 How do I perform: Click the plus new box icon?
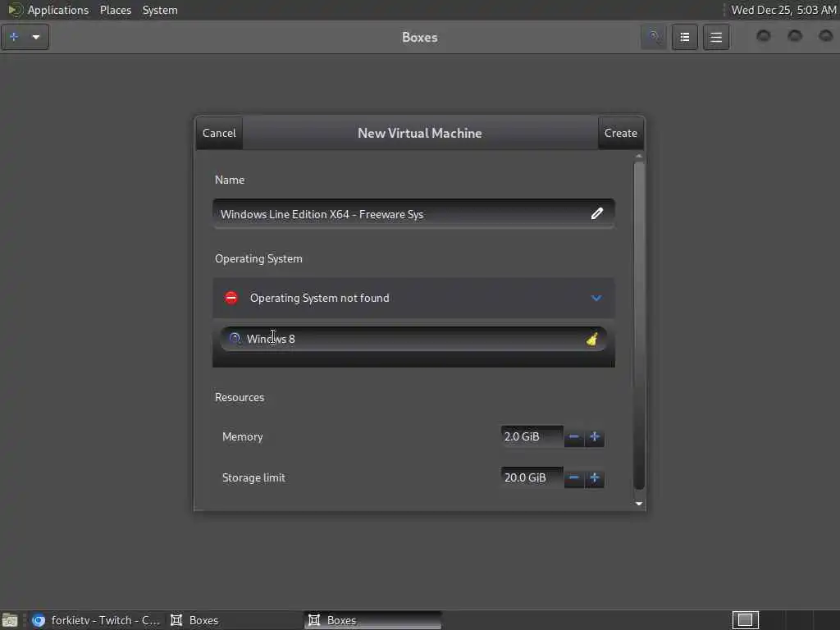[15, 37]
